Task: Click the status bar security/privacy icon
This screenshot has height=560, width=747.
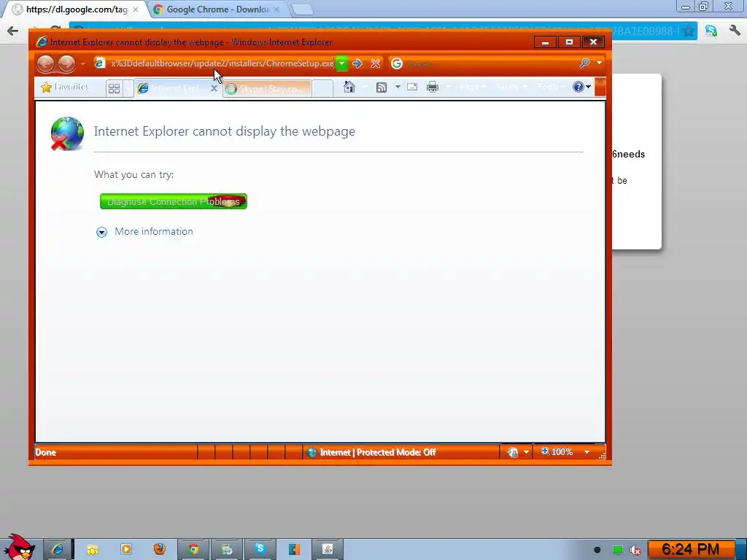Action: pos(513,452)
